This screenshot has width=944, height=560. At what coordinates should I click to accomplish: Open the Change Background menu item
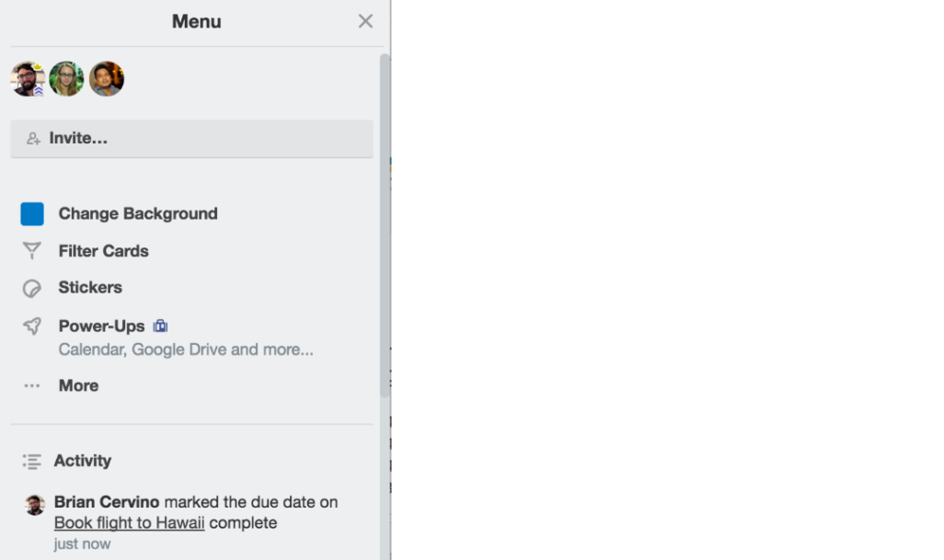[x=138, y=213]
